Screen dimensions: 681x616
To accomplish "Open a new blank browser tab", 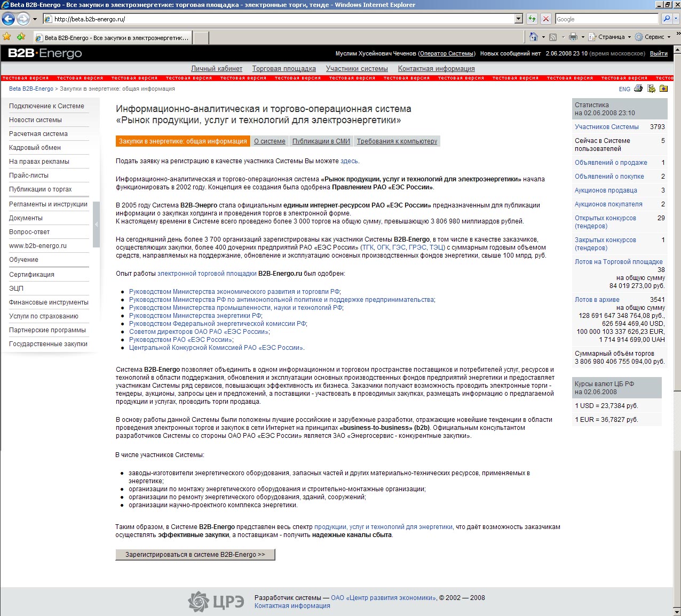I will 201,38.
